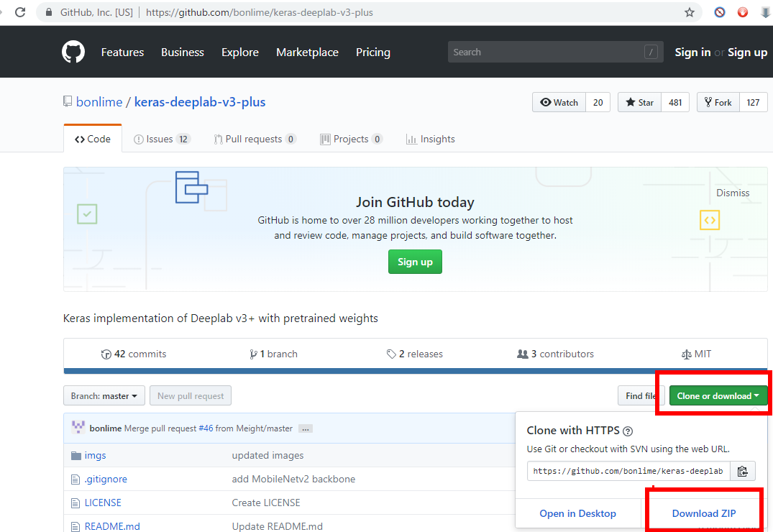Open the MIT license link
This screenshot has width=773, height=532.
696,354
